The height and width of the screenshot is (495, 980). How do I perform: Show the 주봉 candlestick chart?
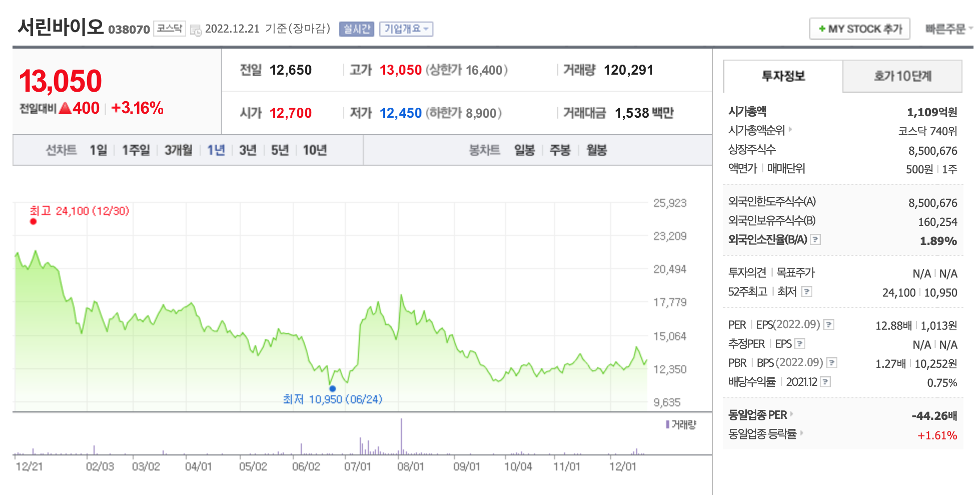pyautogui.click(x=560, y=150)
